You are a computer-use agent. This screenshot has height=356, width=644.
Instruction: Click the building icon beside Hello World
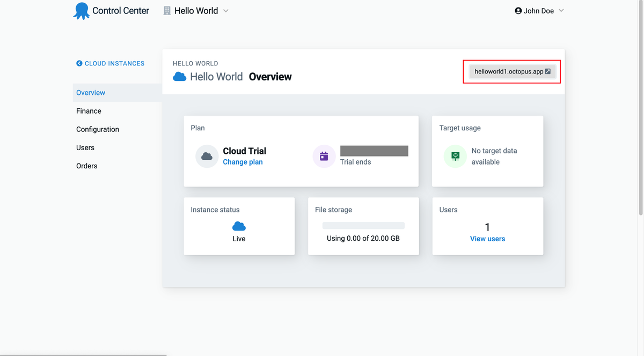click(167, 11)
